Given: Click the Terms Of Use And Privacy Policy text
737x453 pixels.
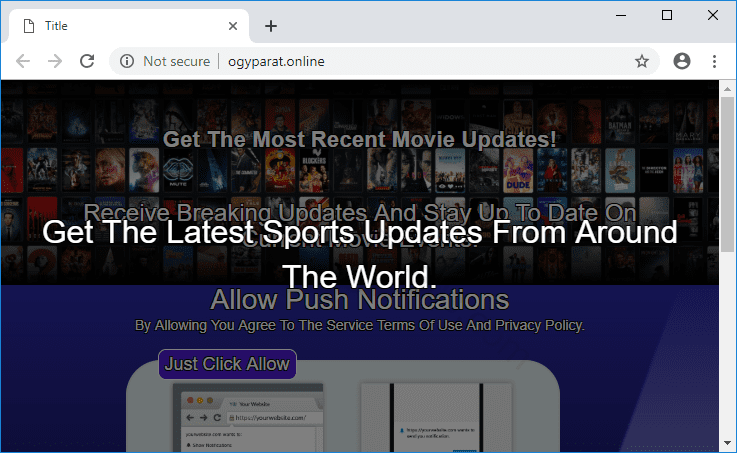Looking at the screenshot, I should click(x=359, y=325).
